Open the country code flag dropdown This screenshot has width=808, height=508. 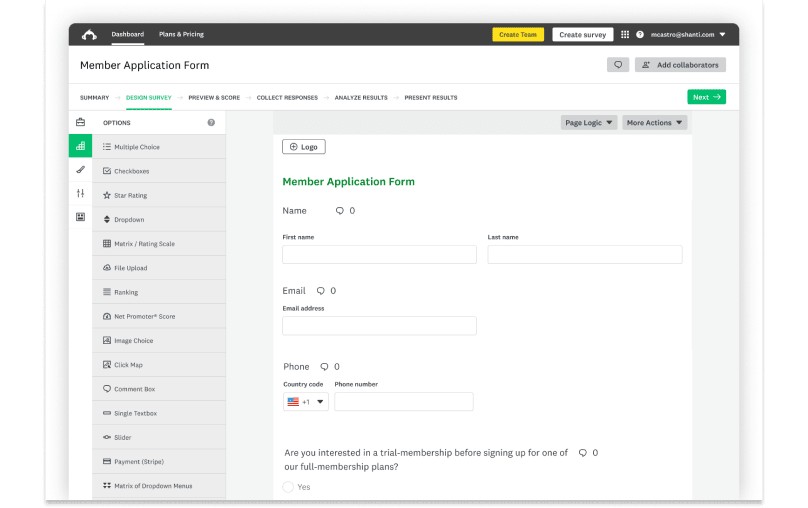tap(305, 402)
